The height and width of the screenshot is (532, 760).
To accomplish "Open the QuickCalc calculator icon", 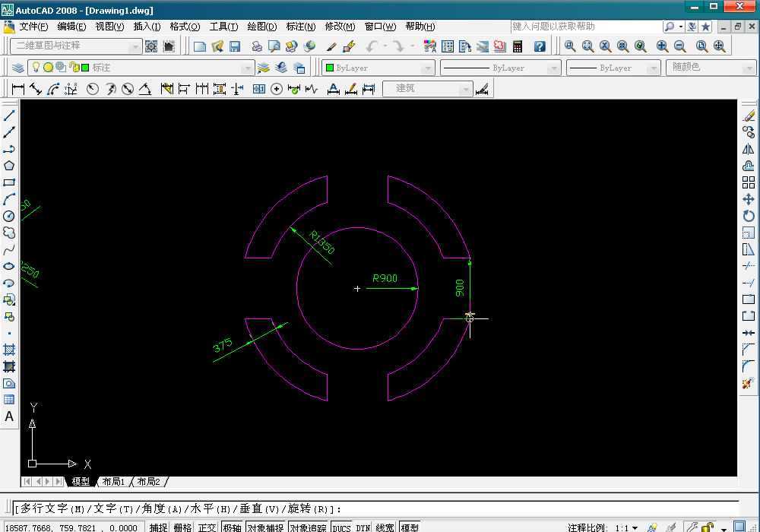I will (x=518, y=46).
